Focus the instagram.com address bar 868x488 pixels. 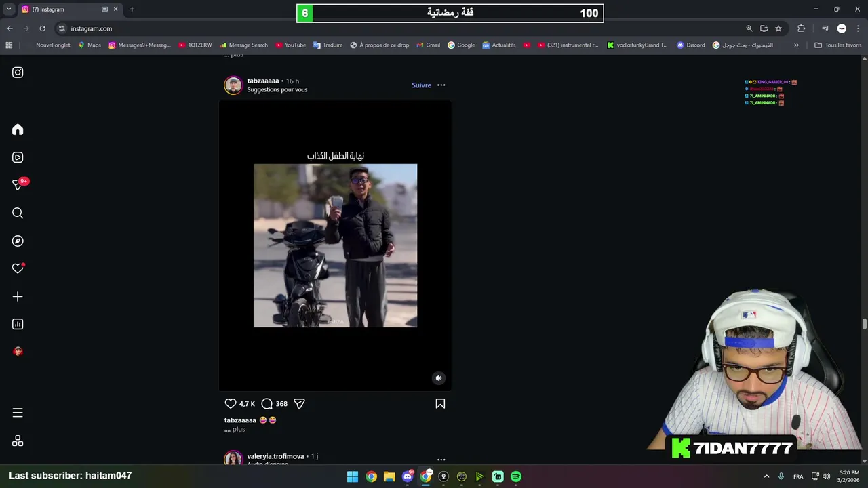400,28
